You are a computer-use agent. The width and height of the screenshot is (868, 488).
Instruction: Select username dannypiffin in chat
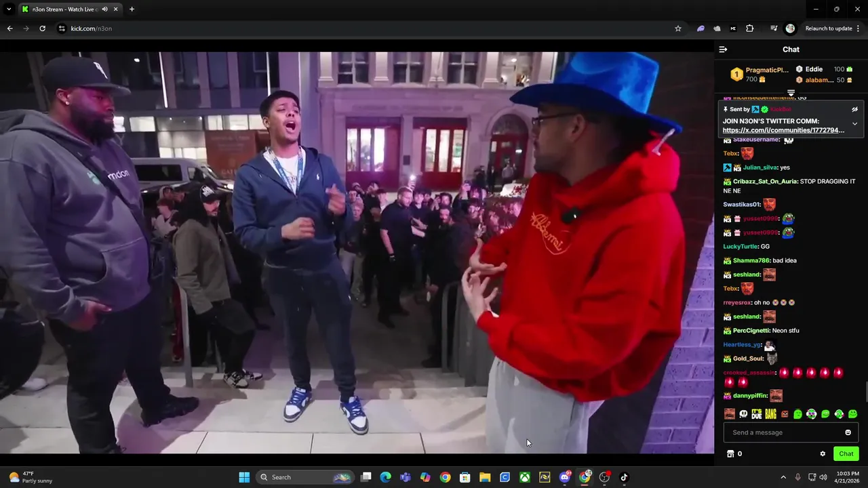tap(750, 396)
